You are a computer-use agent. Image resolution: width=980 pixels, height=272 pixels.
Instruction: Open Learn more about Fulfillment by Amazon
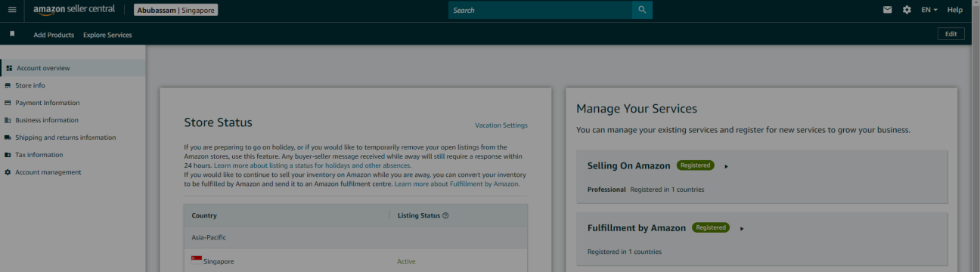click(x=457, y=184)
